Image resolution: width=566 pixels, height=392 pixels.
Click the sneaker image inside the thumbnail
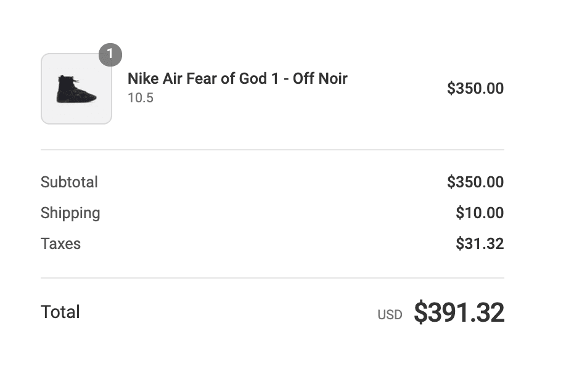(x=76, y=89)
